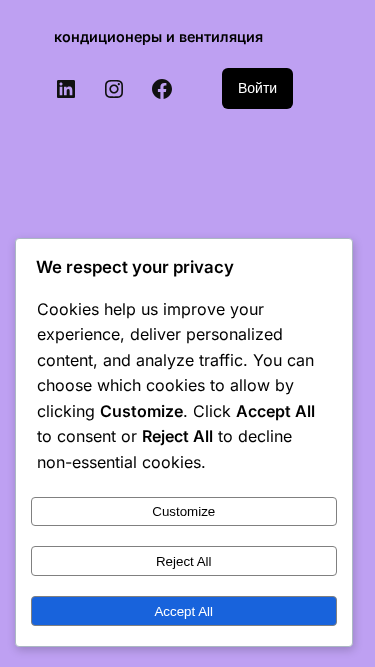
Task: Choose Customize button in cookie banner
Action: [x=184, y=511]
